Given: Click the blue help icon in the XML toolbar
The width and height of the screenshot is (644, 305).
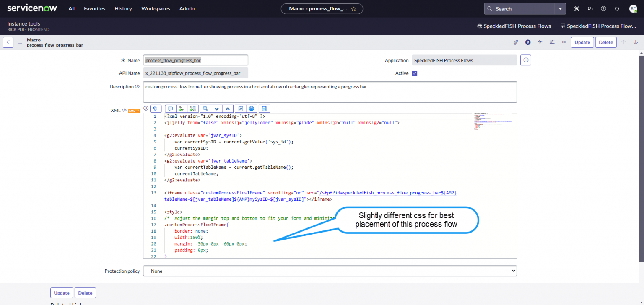Looking at the screenshot, I should (251, 109).
